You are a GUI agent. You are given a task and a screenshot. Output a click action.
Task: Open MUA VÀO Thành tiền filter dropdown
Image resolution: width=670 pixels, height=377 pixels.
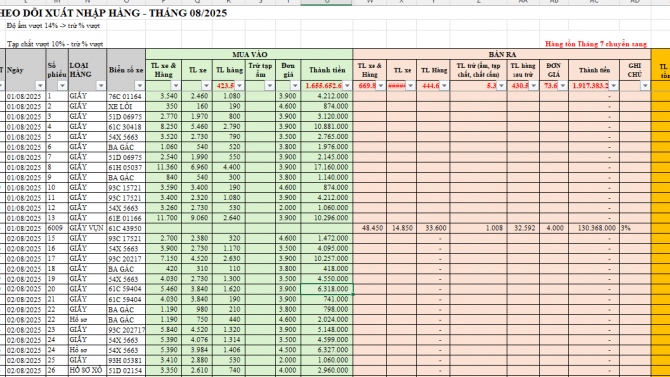pos(347,85)
